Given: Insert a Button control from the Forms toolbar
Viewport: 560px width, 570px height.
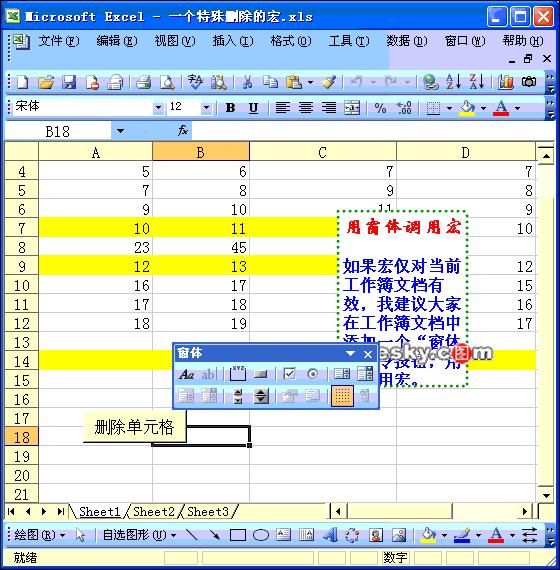Looking at the screenshot, I should click(260, 374).
